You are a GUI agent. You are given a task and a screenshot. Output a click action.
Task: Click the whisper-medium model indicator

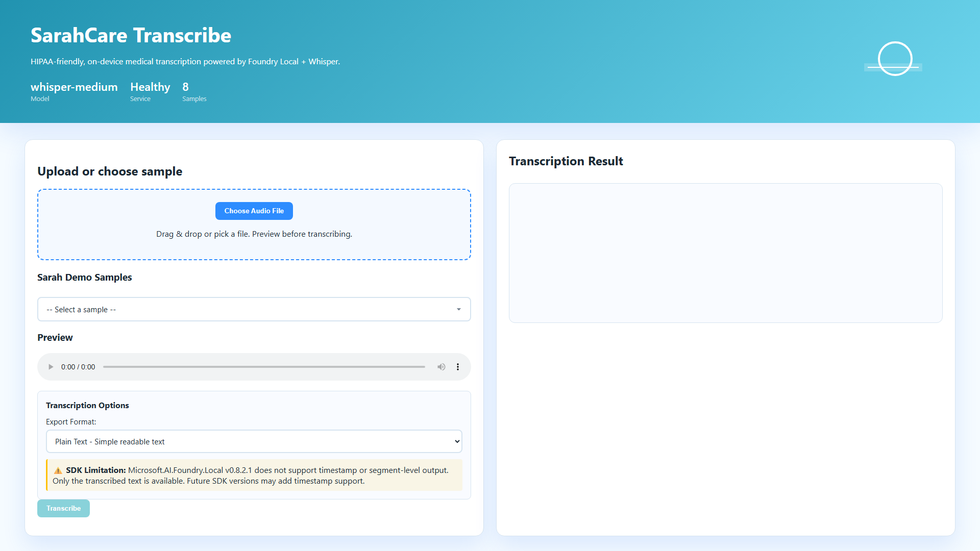(74, 87)
